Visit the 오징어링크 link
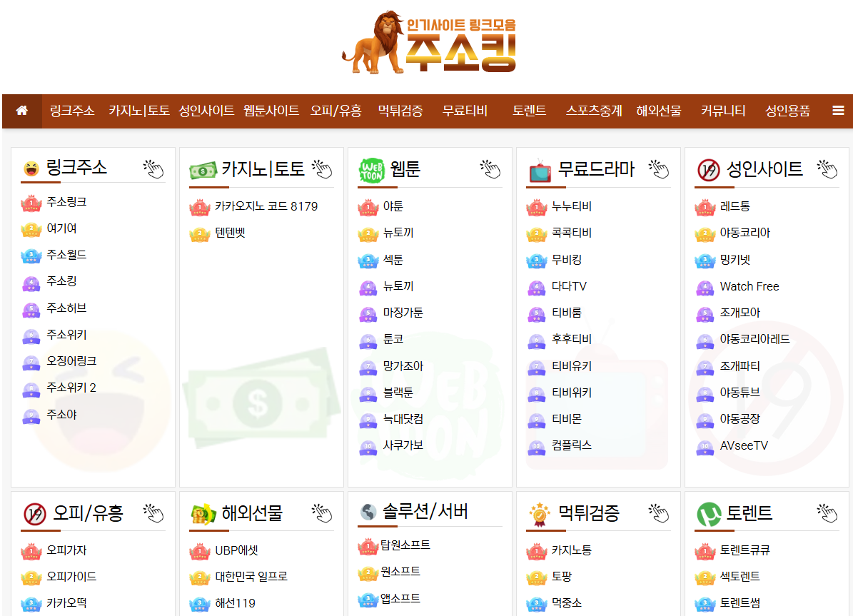This screenshot has height=616, width=853. click(71, 360)
